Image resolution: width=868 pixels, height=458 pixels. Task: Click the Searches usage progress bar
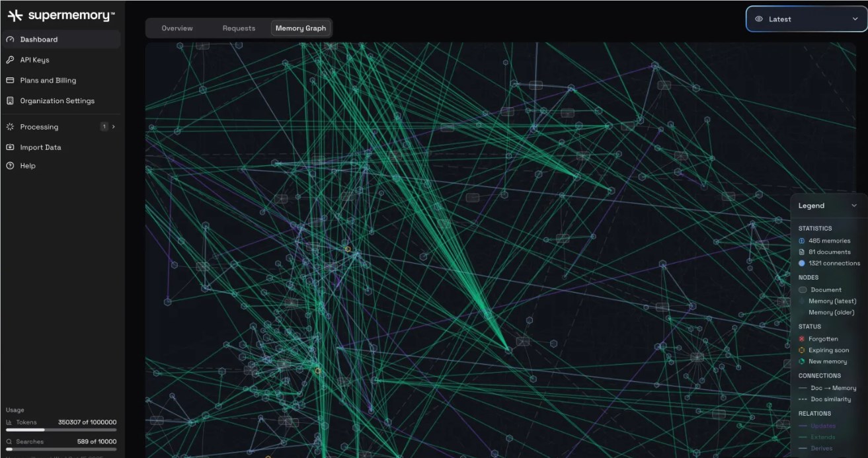pos(61,449)
